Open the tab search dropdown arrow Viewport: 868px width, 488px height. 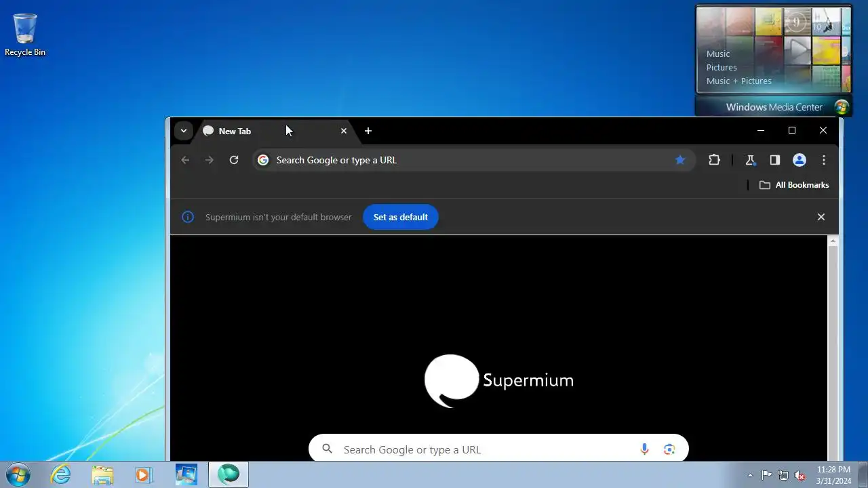[184, 131]
